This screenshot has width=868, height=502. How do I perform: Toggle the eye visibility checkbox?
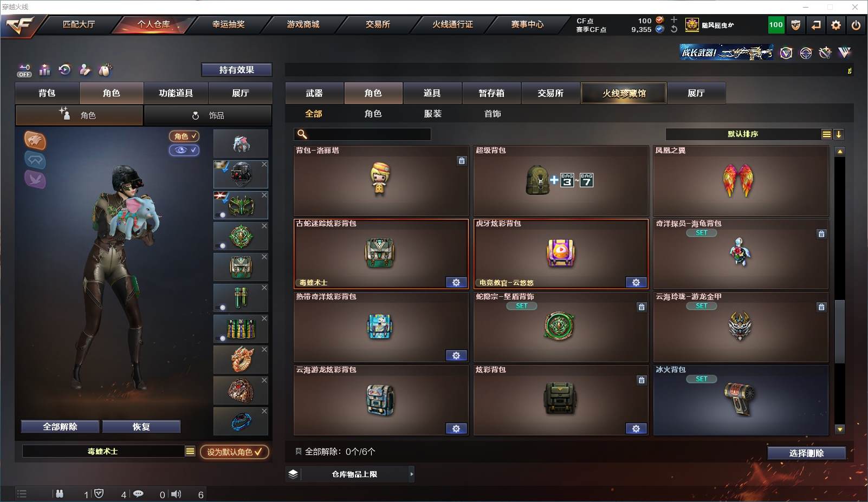click(x=184, y=150)
